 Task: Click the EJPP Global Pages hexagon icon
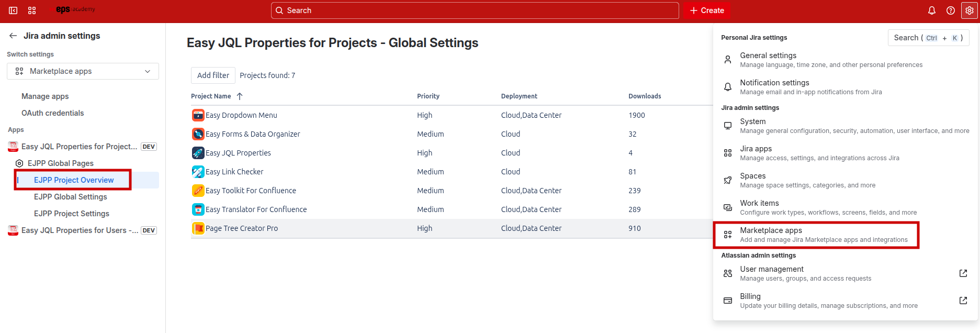19,163
